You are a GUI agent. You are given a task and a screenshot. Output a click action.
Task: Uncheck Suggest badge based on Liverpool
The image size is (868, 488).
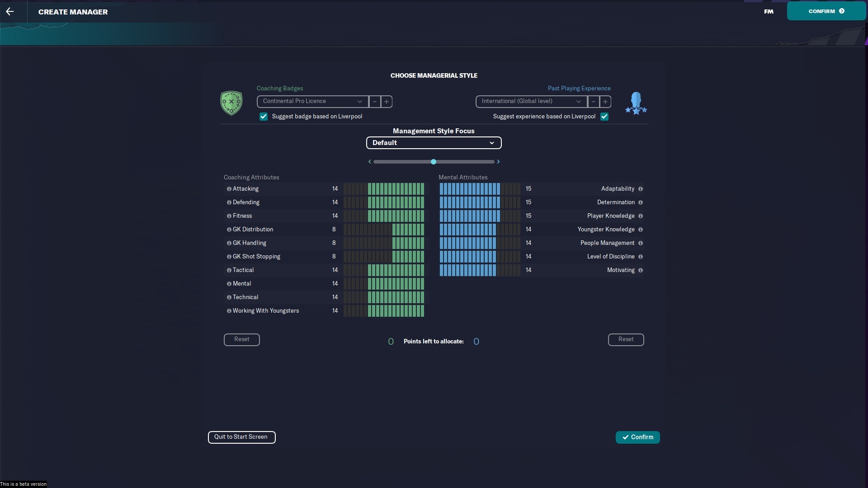click(264, 117)
